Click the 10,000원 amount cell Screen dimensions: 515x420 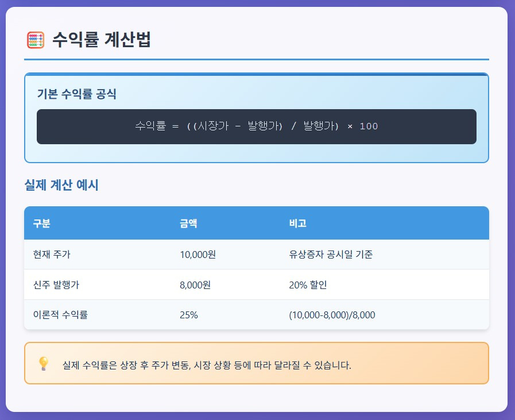pos(198,255)
